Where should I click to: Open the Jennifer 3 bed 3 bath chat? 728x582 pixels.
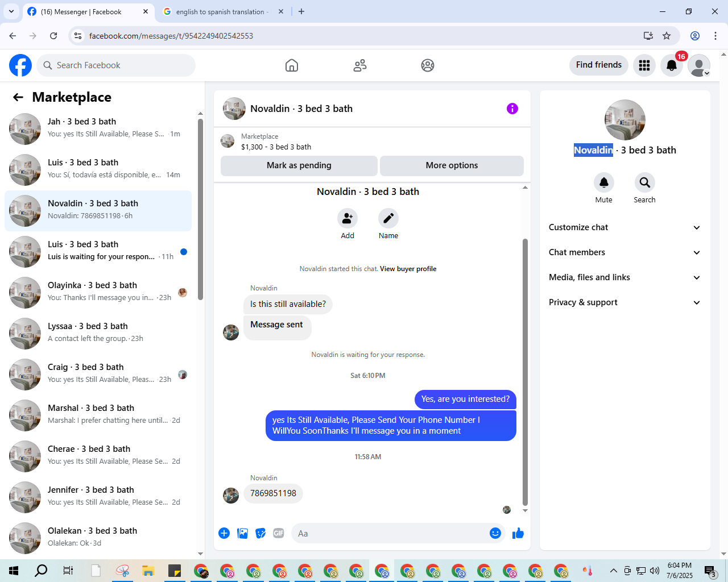click(x=98, y=497)
